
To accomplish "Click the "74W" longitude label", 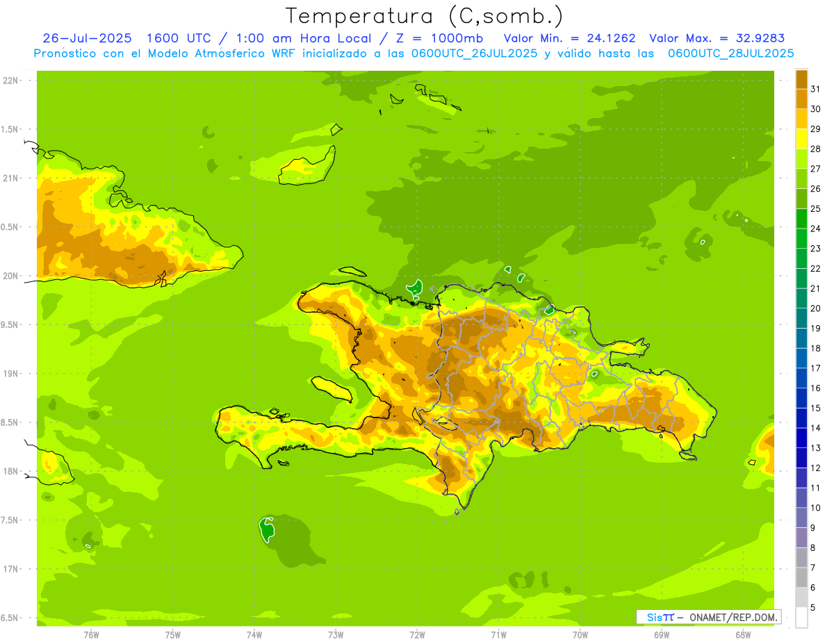I will pos(254,635).
